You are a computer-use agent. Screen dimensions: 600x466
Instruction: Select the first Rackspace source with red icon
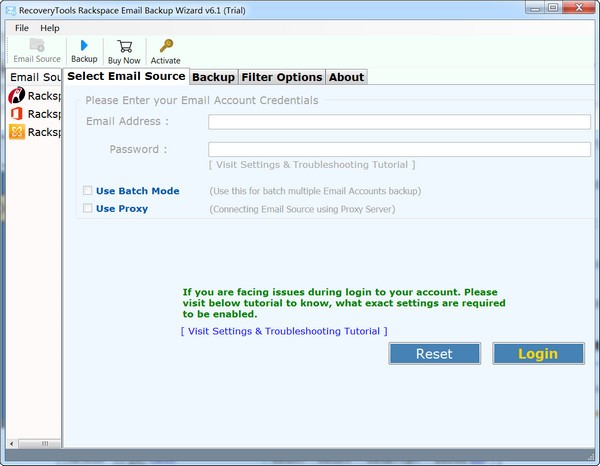point(17,96)
